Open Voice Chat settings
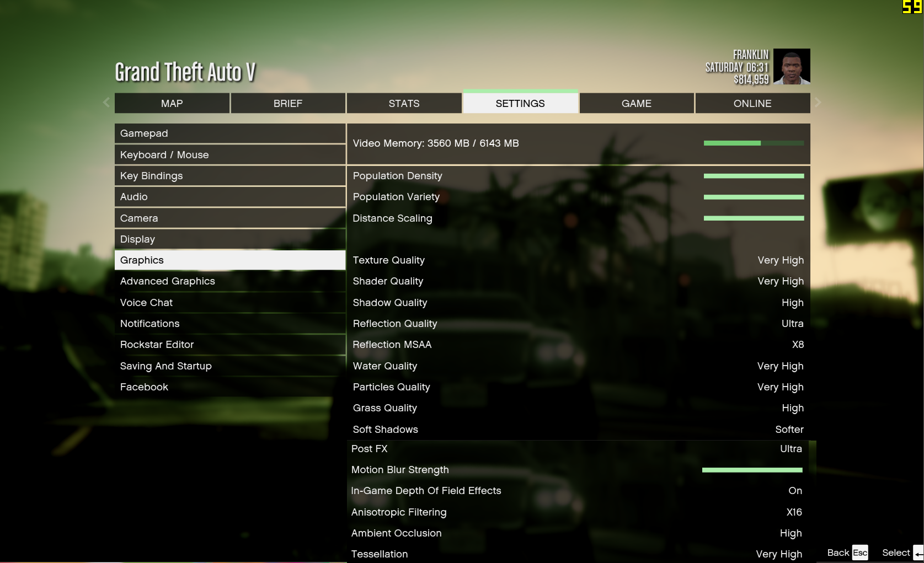The image size is (924, 563). coord(230,303)
